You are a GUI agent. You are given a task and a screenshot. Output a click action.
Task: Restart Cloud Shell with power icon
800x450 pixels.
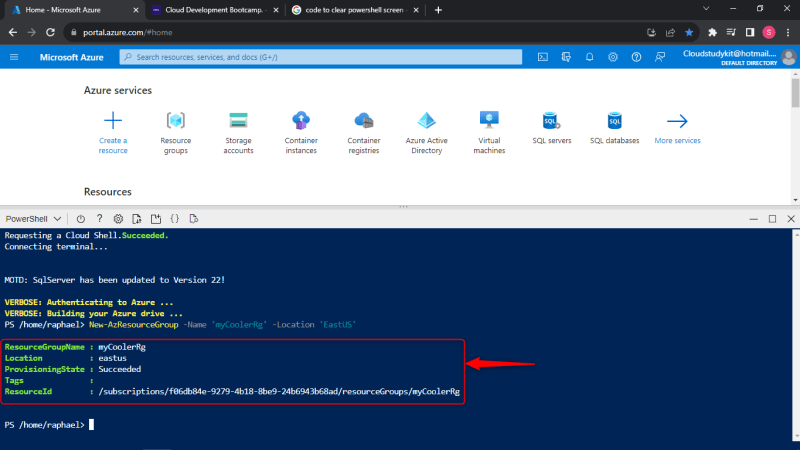[81, 219]
